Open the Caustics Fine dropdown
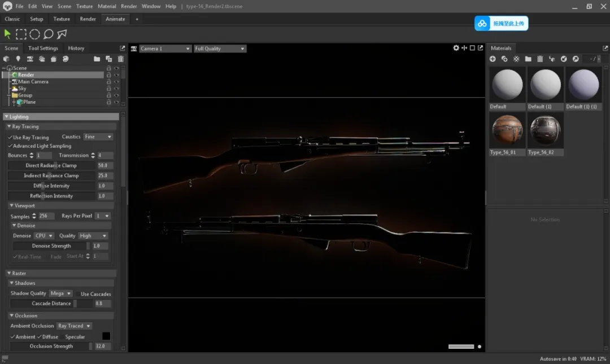The width and height of the screenshot is (610, 364). (98, 137)
